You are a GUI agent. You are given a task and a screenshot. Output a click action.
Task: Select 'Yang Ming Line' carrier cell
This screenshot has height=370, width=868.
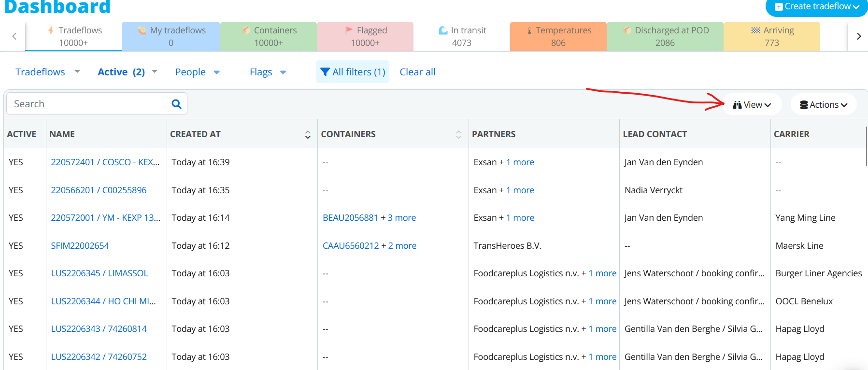805,218
